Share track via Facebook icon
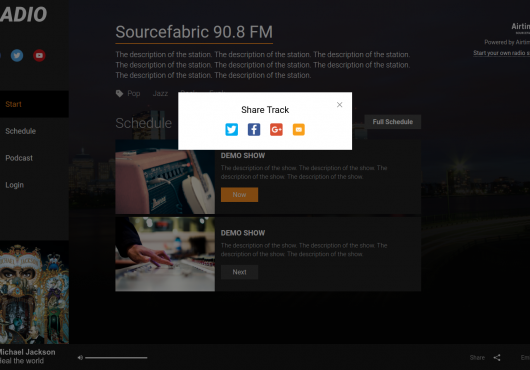Viewport: 530px width, 370px height. tap(254, 129)
